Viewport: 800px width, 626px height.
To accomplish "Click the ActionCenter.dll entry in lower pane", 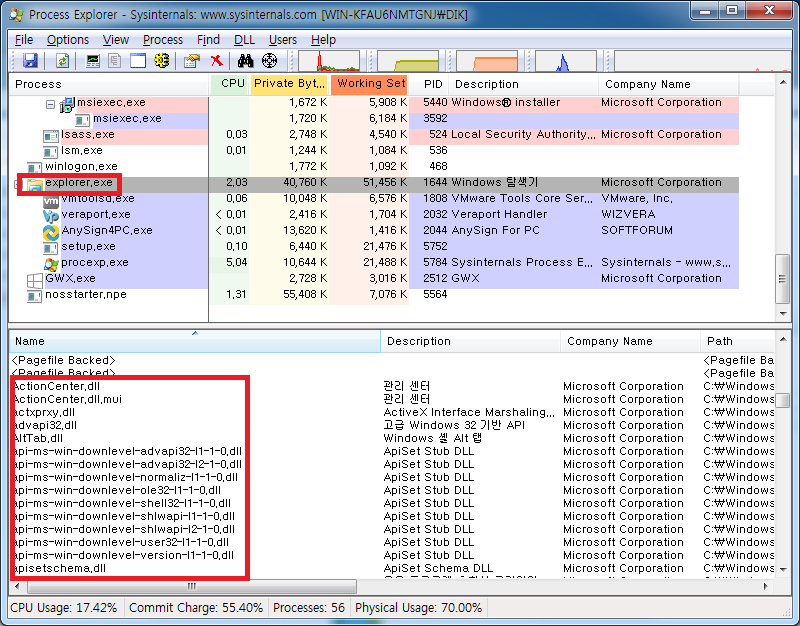I will [56, 386].
